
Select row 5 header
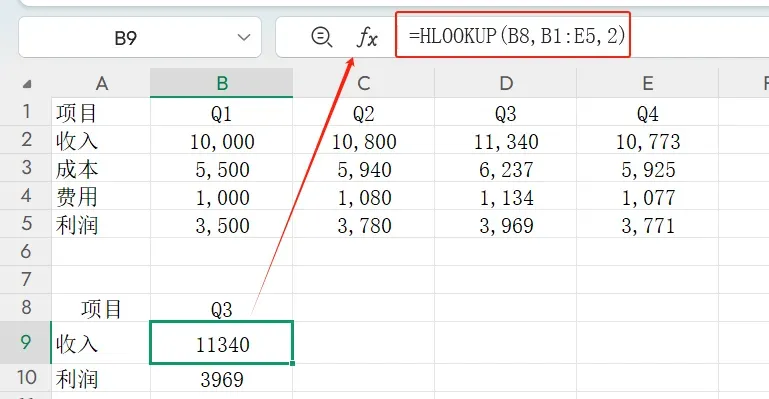(26, 224)
